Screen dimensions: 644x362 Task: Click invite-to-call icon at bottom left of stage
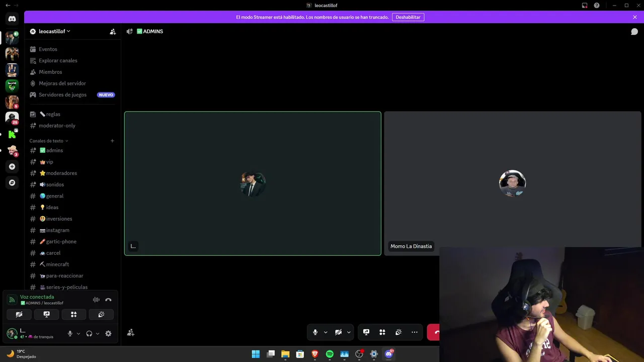coord(131,332)
